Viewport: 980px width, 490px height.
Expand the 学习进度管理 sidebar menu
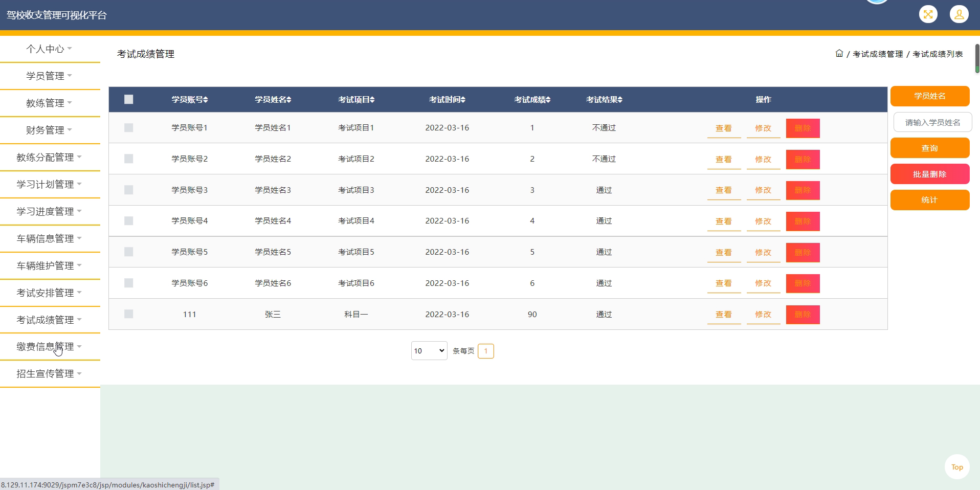50,212
